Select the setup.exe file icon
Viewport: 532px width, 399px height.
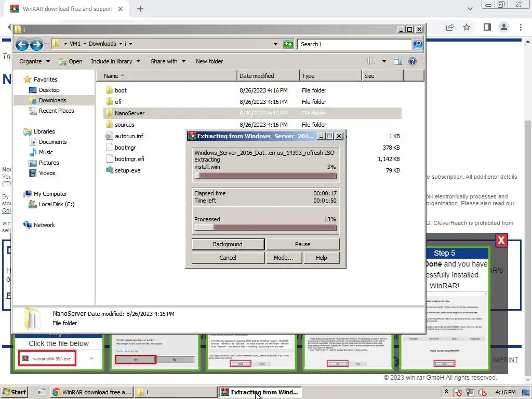tap(109, 170)
